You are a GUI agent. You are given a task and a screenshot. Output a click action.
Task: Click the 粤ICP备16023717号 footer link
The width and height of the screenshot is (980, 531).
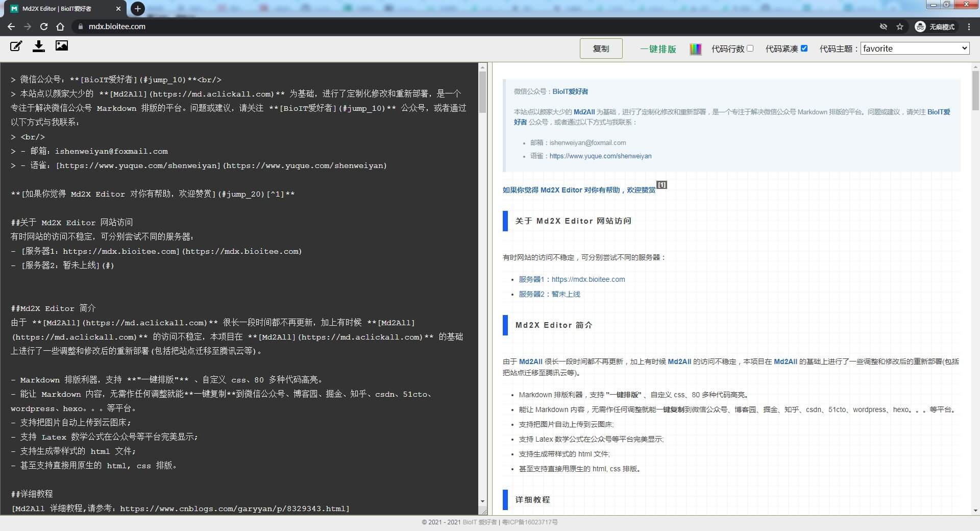point(530,522)
